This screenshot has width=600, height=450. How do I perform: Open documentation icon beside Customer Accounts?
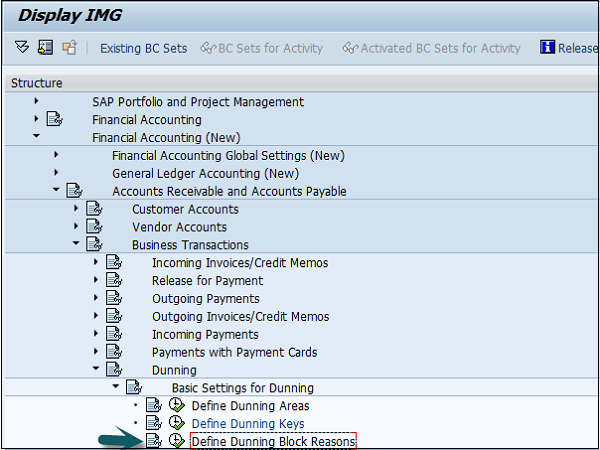[93, 209]
